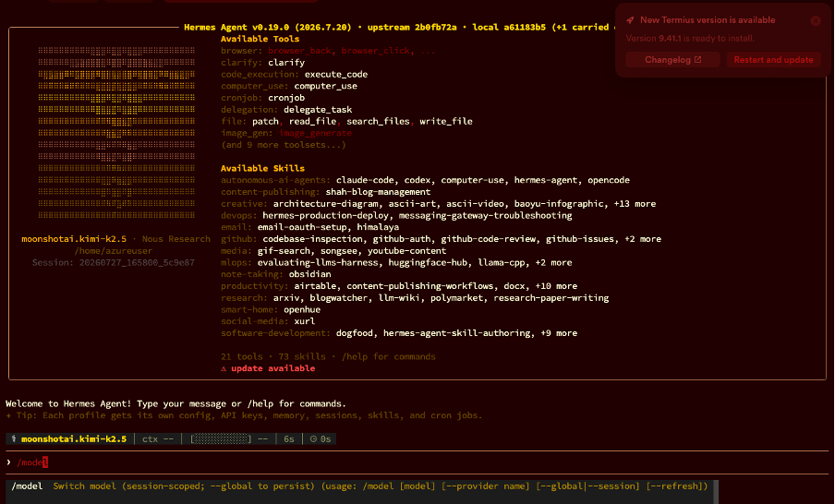The height and width of the screenshot is (504, 835).
Task: Click 'dogfood' skill name
Action: 354,333
